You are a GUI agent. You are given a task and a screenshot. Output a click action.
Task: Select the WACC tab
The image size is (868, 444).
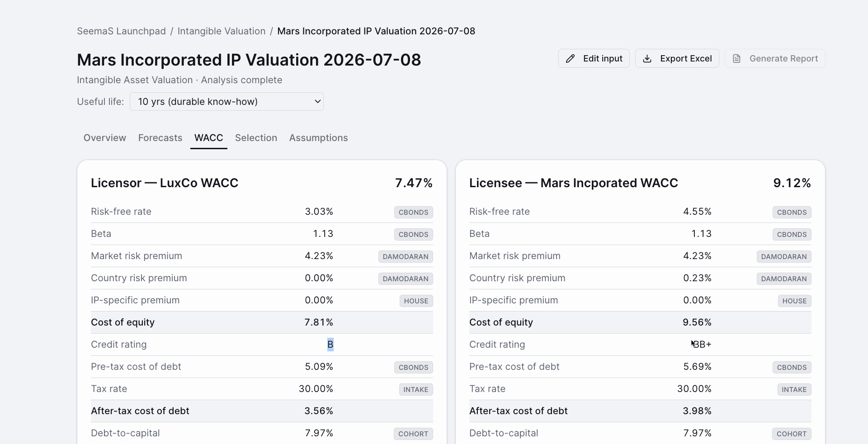pyautogui.click(x=208, y=138)
